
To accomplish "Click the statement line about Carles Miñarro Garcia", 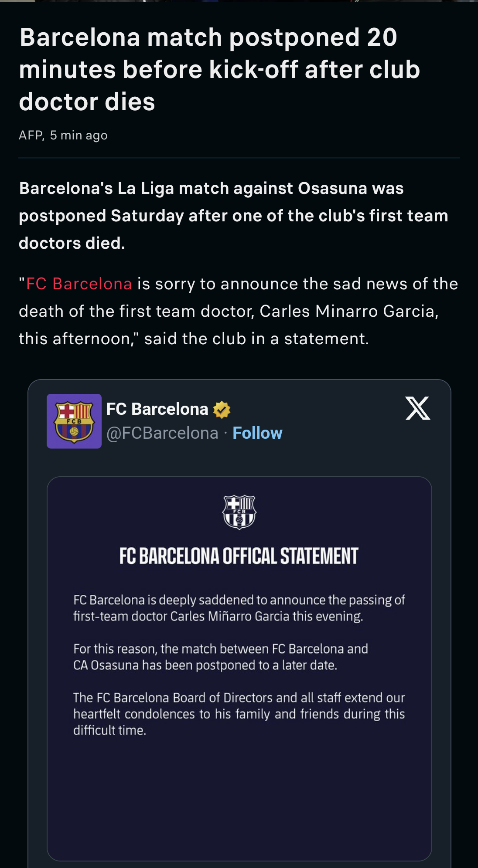I will point(239,608).
